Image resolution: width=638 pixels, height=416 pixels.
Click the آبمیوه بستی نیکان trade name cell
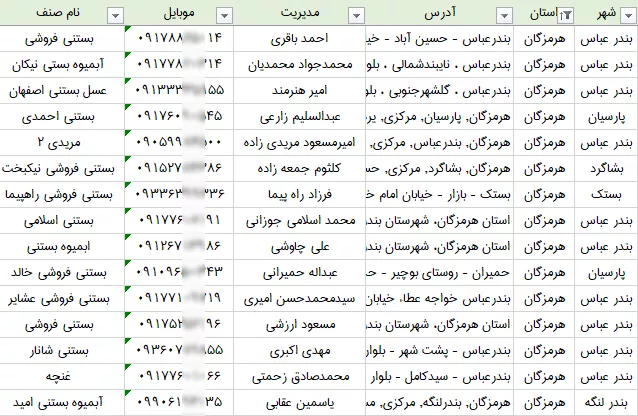[x=62, y=64]
